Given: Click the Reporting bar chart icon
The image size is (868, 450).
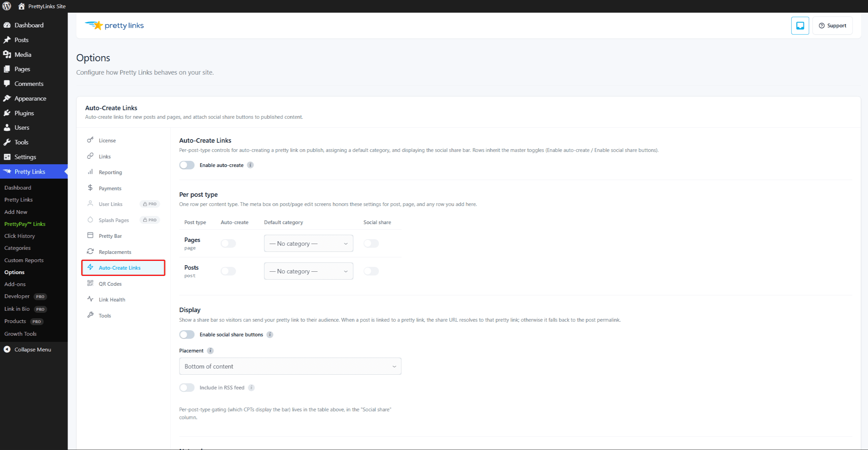Looking at the screenshot, I should click(90, 172).
